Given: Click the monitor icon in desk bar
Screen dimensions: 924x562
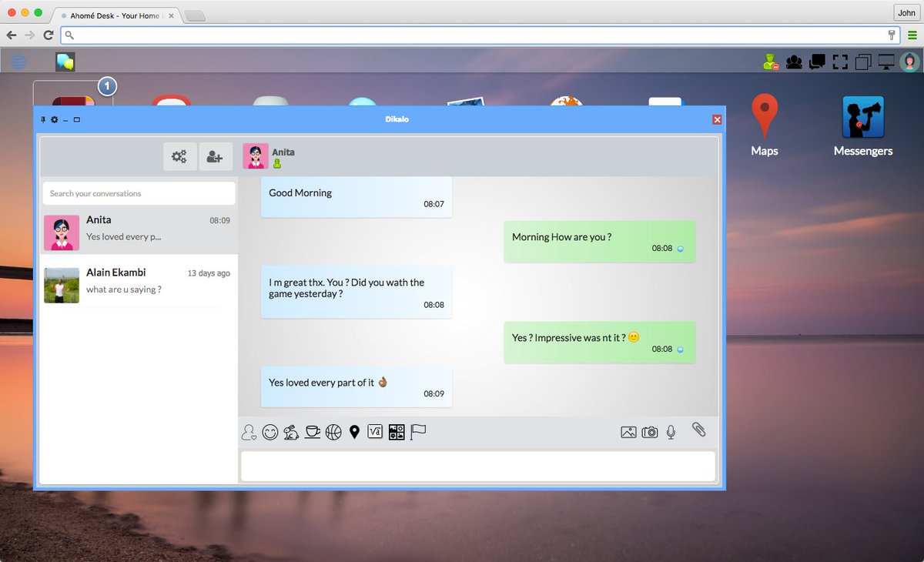Looking at the screenshot, I should click(886, 62).
